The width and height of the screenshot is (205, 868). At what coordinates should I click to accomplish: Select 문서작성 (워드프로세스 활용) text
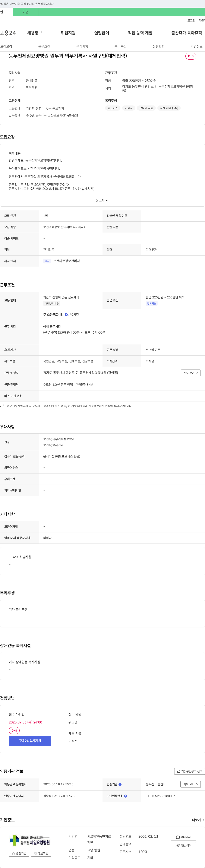62,456
